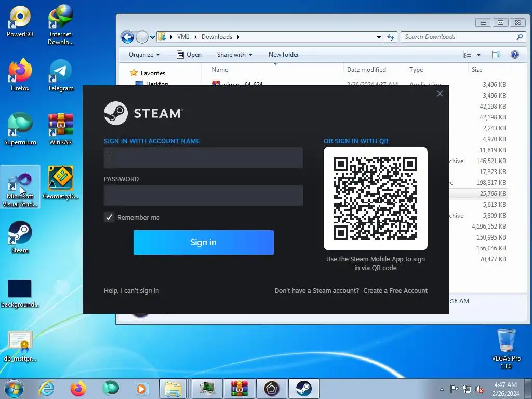Image resolution: width=532 pixels, height=399 pixels.
Task: Switch to the Steam taskbar button
Action: 303,389
